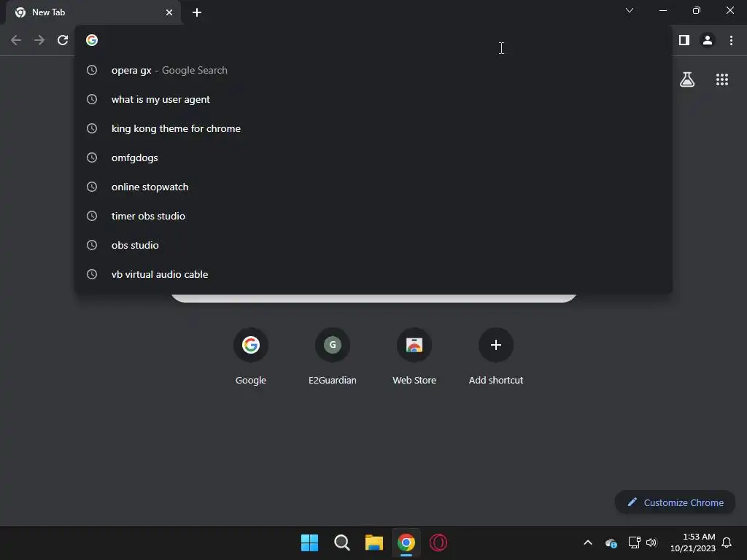Click the clock icon beside 'obs studio'

91,245
